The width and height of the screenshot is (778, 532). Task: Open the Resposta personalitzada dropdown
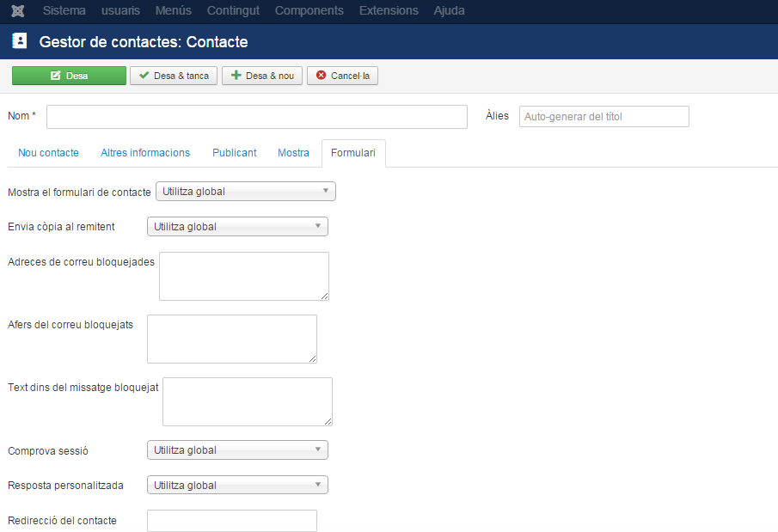coord(237,486)
